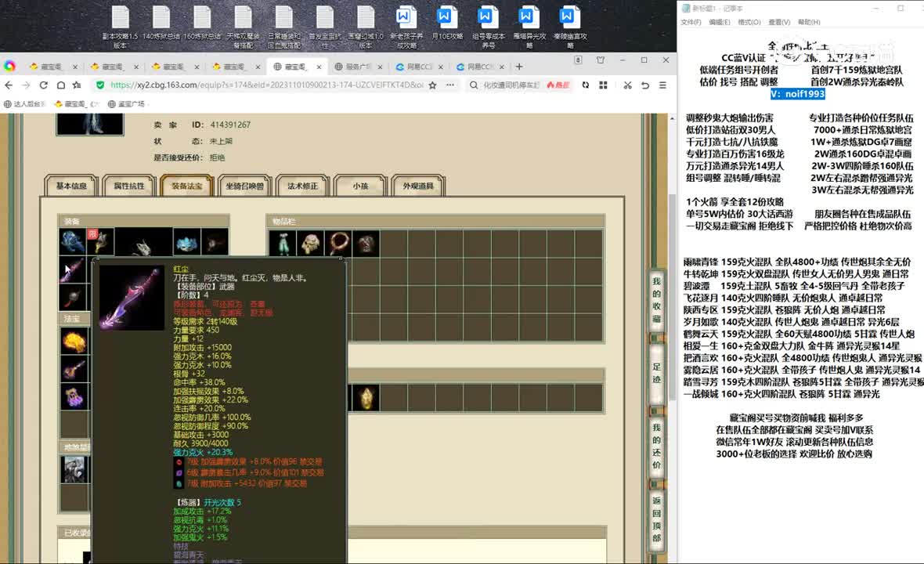Viewport: 924px width, 564px height.
Task: Open the scissors screenshot tool
Action: coord(627,85)
